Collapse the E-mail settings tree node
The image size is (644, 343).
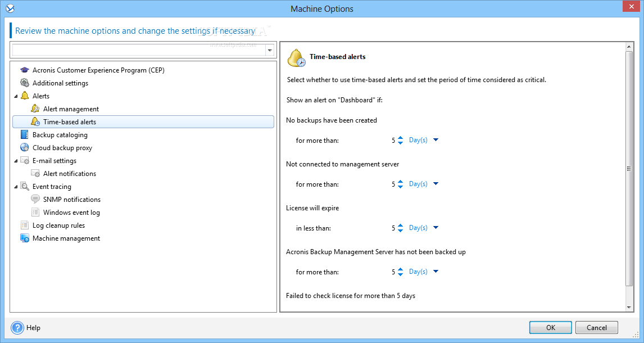pyautogui.click(x=16, y=161)
